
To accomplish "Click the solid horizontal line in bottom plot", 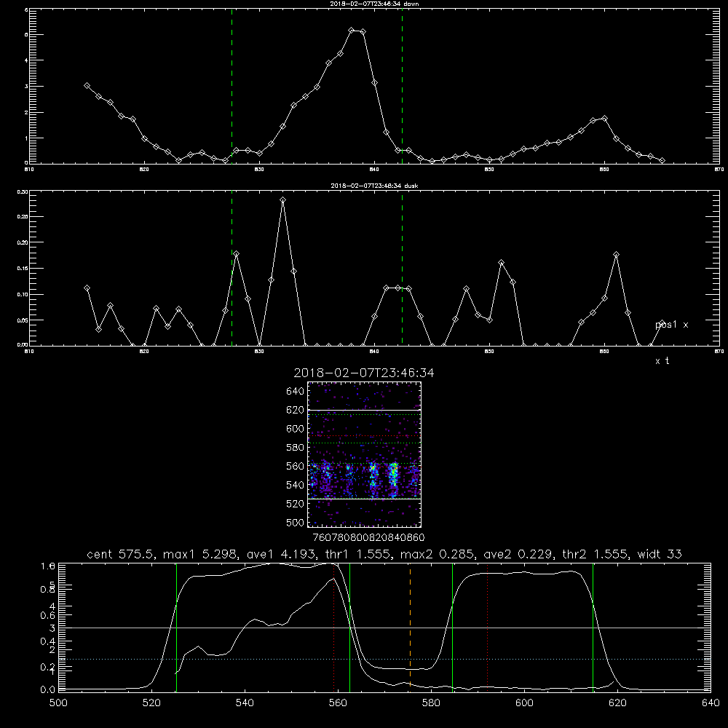I will click(x=384, y=628).
